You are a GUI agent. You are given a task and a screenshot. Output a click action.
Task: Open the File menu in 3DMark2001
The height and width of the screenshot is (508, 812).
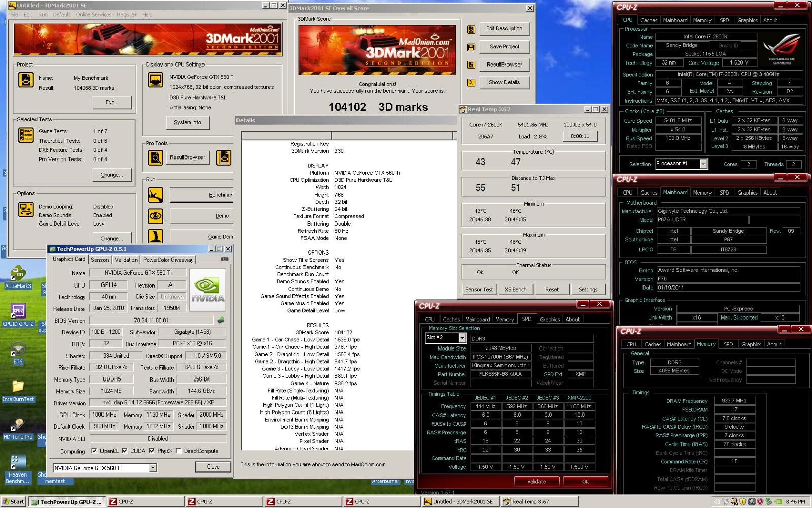click(x=14, y=15)
